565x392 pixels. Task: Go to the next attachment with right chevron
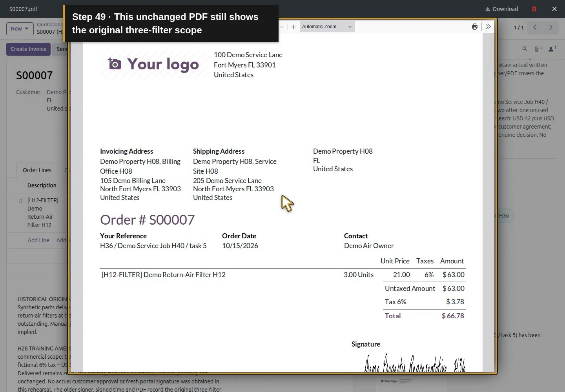550,27
